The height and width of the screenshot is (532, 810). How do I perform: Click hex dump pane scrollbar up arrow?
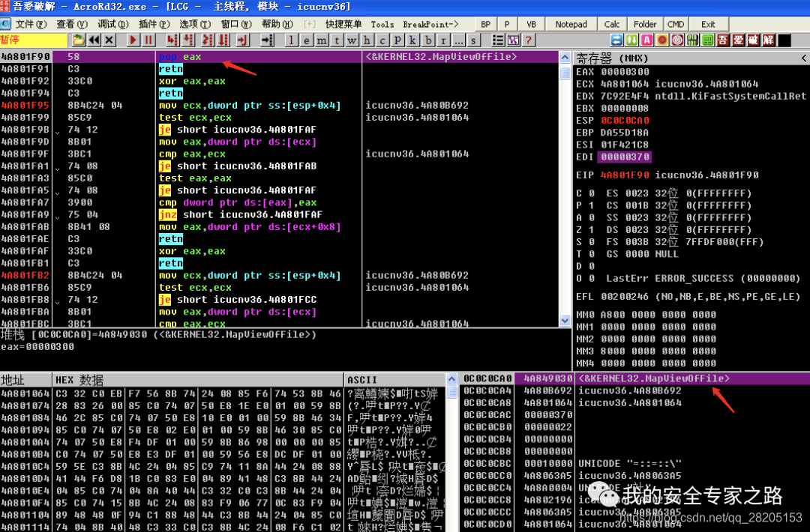(451, 379)
